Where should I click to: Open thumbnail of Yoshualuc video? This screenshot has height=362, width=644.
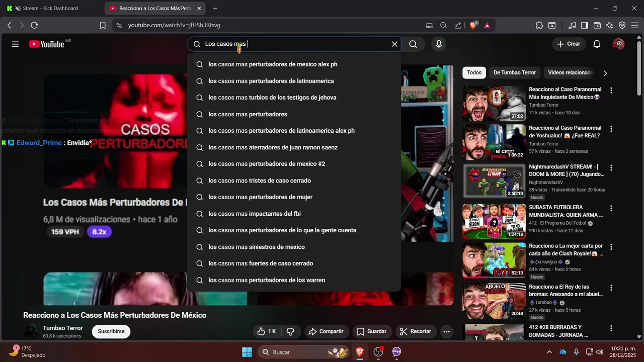tap(494, 142)
